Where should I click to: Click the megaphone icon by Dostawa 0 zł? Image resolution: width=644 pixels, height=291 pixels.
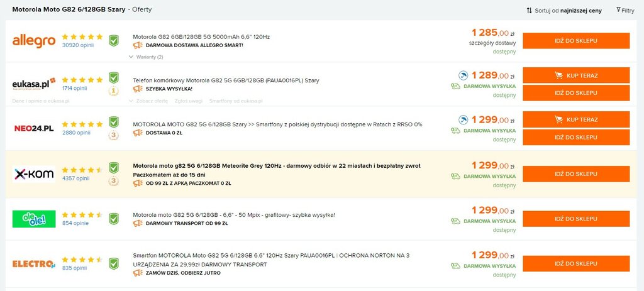(138, 133)
